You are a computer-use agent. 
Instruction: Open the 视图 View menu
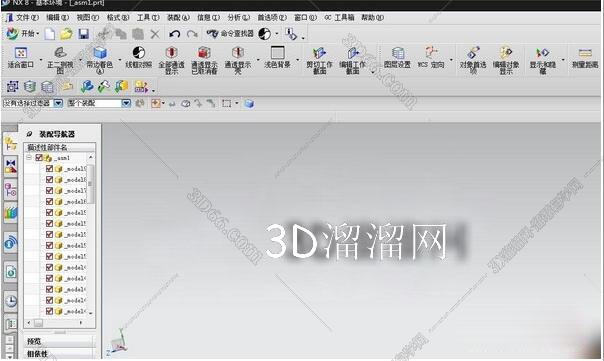click(x=87, y=18)
